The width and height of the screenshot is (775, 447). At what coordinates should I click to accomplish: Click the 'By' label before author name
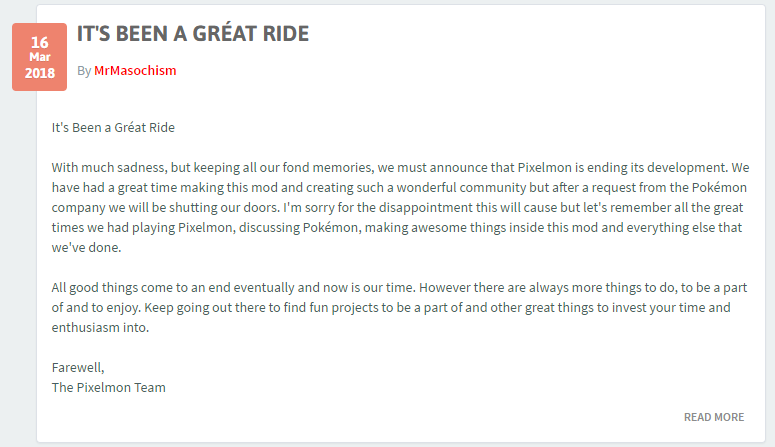coord(84,71)
